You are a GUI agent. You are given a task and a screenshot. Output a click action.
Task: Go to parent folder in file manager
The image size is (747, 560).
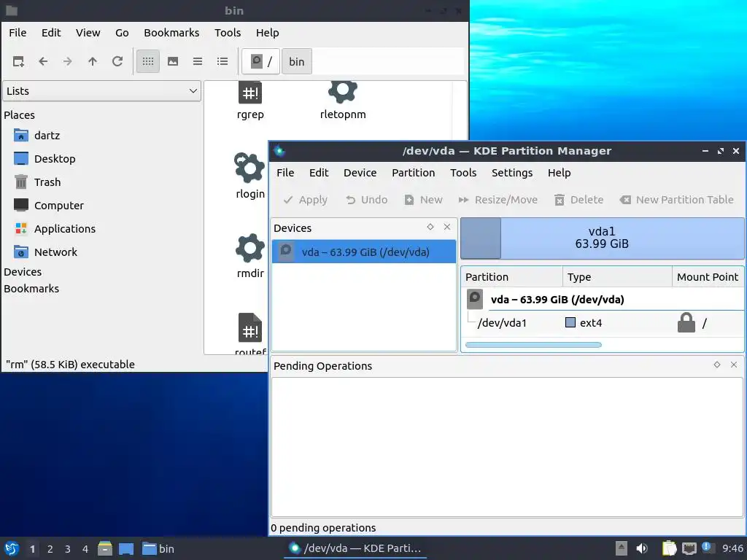pos(93,61)
